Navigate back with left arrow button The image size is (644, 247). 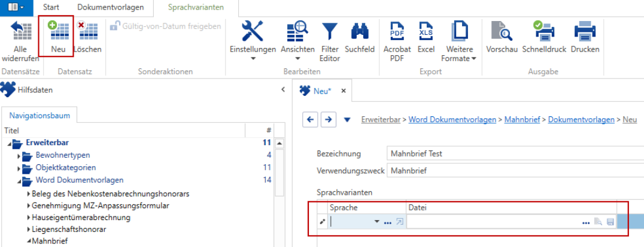[310, 120]
